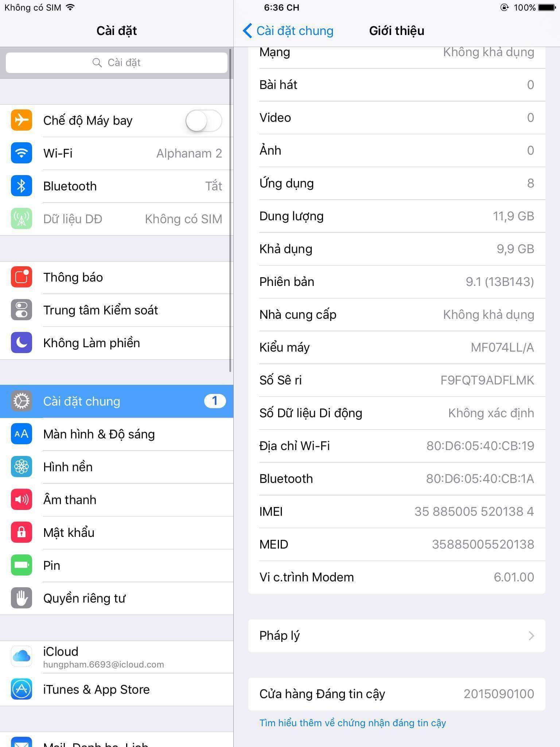Open the red Thông báo icon
The width and height of the screenshot is (560, 747).
pos(22,277)
